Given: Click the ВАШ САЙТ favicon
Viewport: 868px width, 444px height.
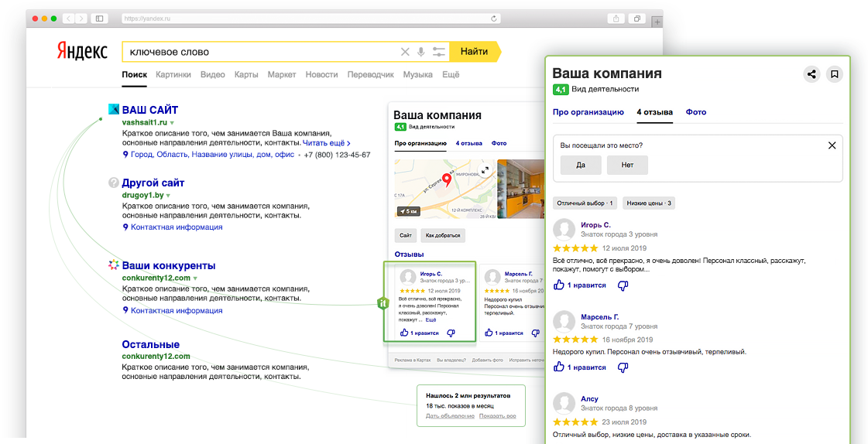Looking at the screenshot, I should pyautogui.click(x=114, y=109).
